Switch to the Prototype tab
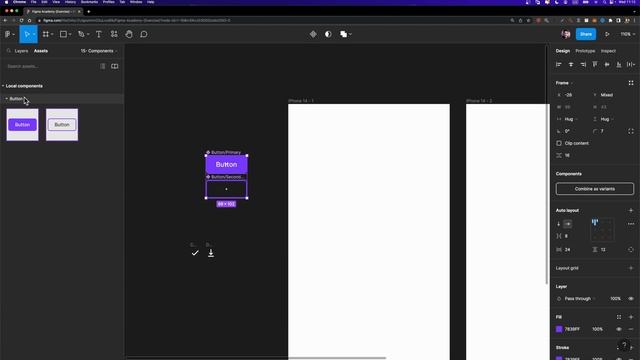The image size is (640, 360). click(x=585, y=51)
